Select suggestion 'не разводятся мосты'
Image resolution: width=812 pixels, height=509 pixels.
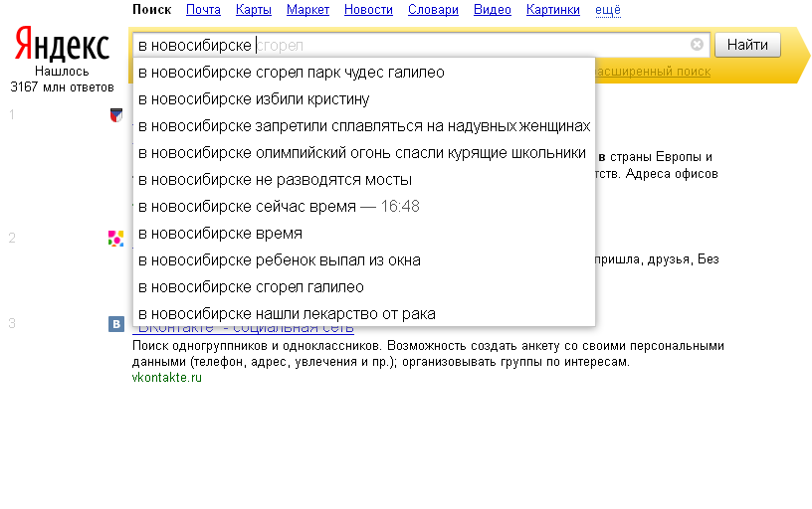click(x=364, y=180)
